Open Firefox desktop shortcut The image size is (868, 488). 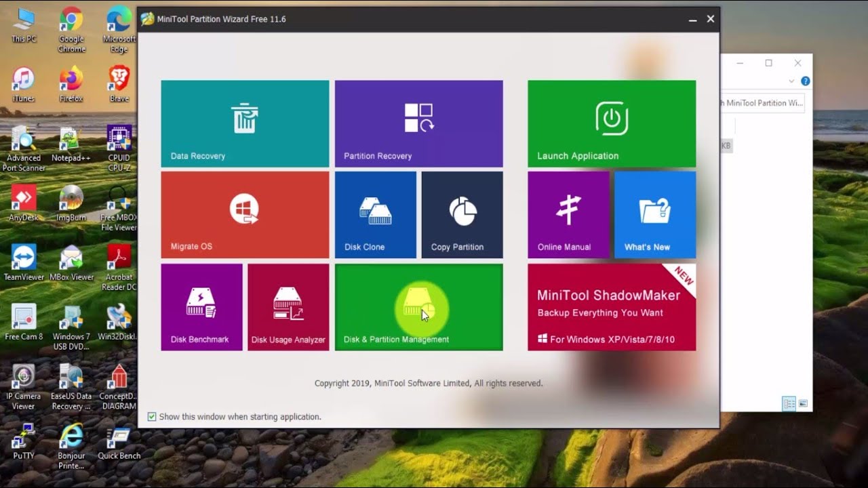71,85
